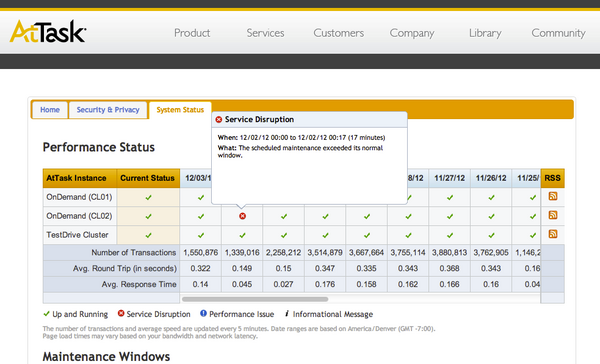Screen dimensions: 600x364
Task: Click response time value 0.045
Action: pyautogui.click(x=242, y=284)
